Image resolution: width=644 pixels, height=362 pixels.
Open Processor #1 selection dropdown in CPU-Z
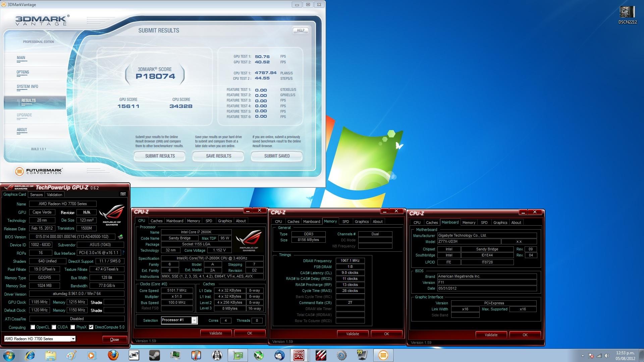pyautogui.click(x=194, y=320)
